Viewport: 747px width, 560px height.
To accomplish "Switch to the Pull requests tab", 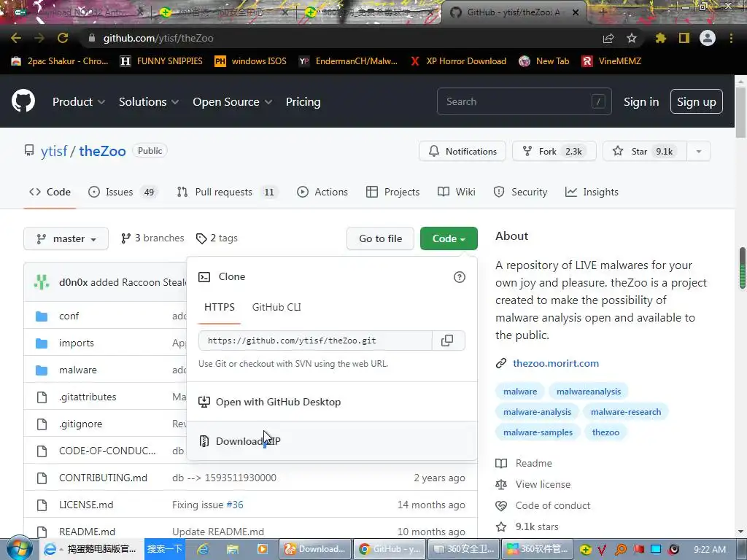I will pyautogui.click(x=228, y=192).
